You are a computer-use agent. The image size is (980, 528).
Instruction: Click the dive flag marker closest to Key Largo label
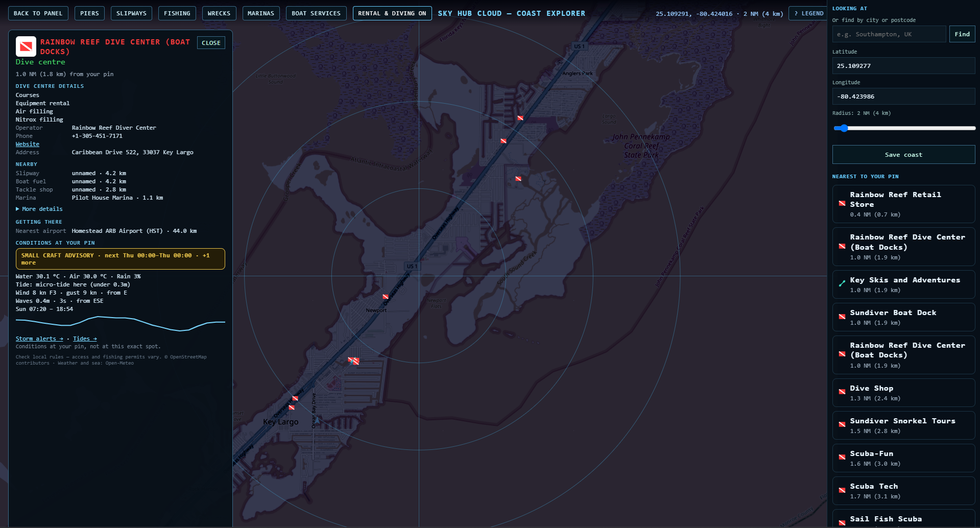point(292,407)
